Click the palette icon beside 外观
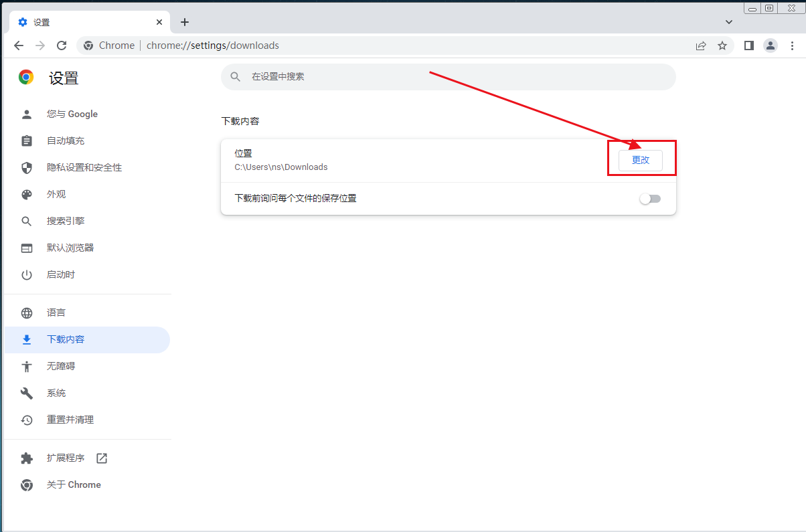 [27, 194]
